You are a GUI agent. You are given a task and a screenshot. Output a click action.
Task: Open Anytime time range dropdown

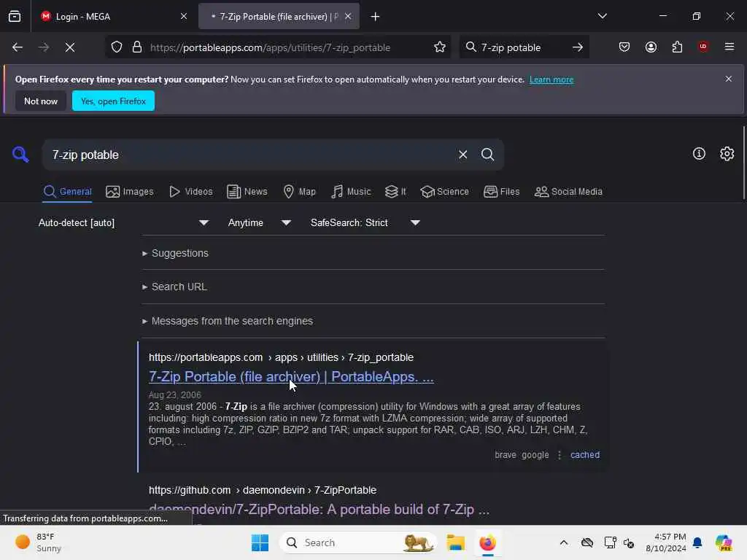coord(260,223)
